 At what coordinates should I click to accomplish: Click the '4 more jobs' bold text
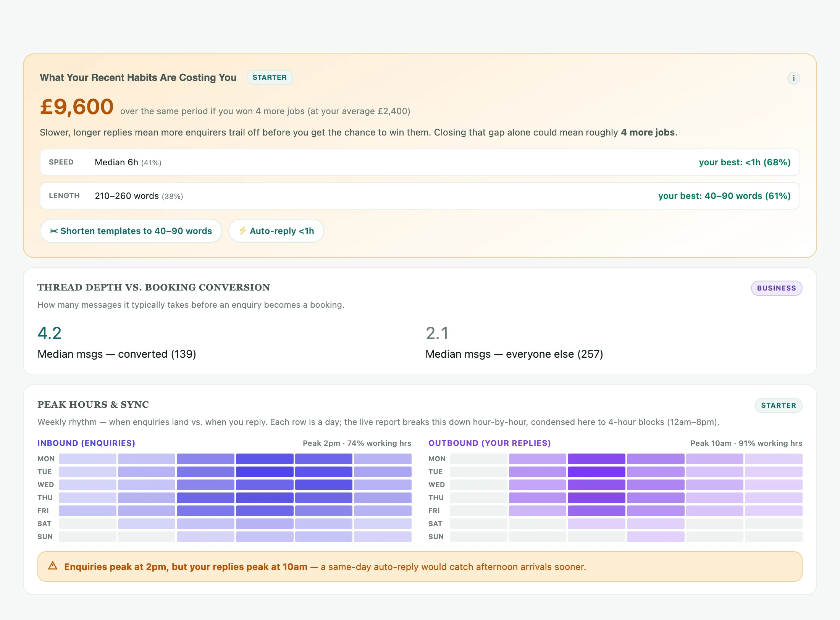pos(648,132)
